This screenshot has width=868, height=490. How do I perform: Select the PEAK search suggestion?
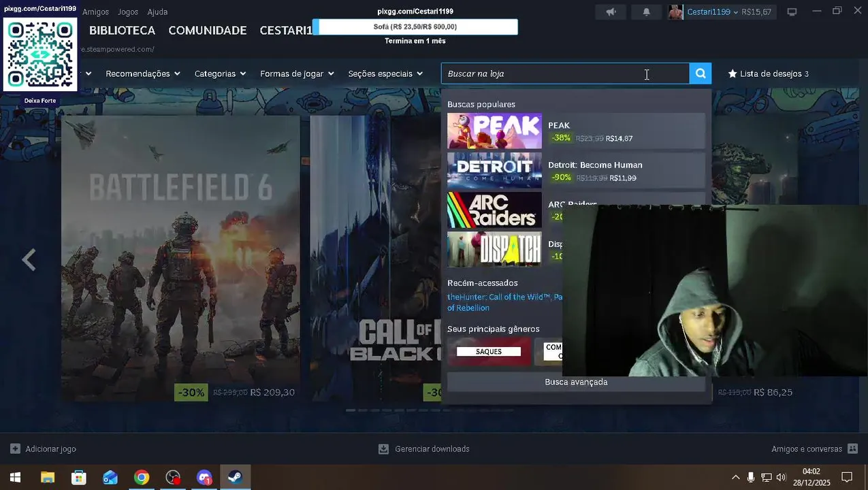(576, 131)
